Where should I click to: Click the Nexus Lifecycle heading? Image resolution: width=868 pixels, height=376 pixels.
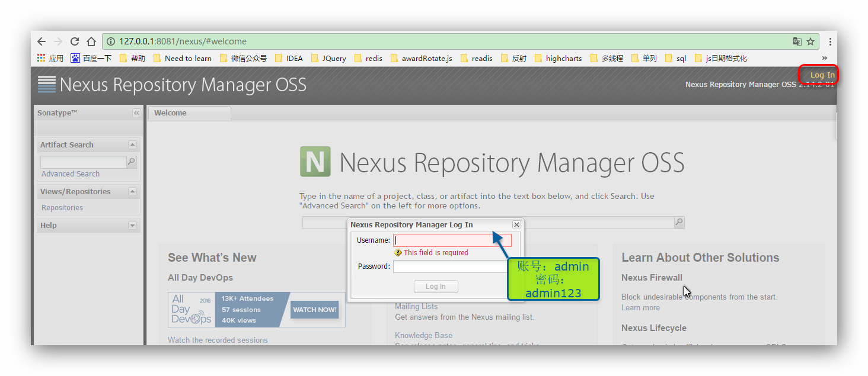tap(654, 328)
